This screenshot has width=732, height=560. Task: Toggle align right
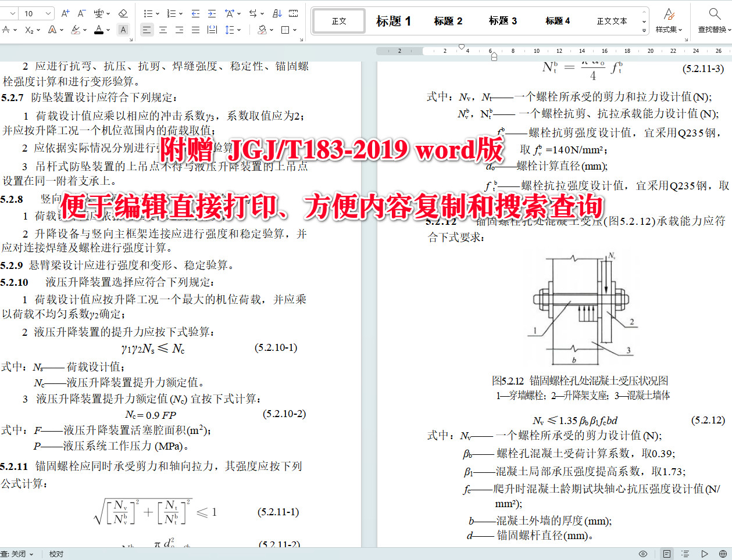click(180, 30)
